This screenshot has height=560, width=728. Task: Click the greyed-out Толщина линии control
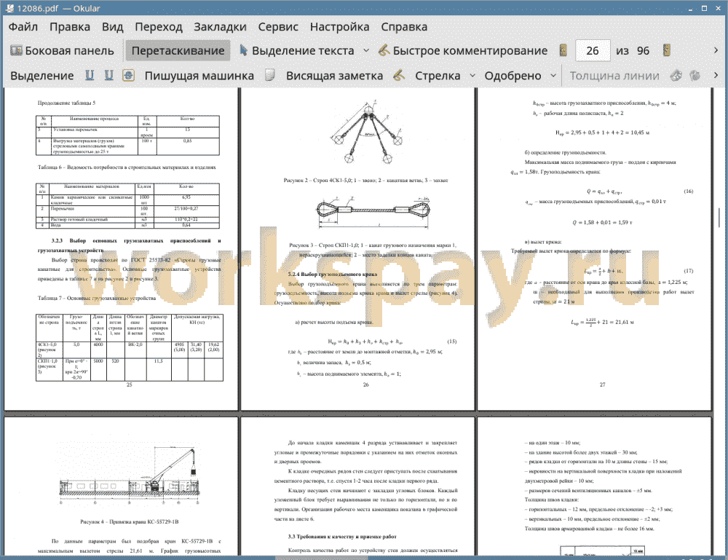coord(614,76)
